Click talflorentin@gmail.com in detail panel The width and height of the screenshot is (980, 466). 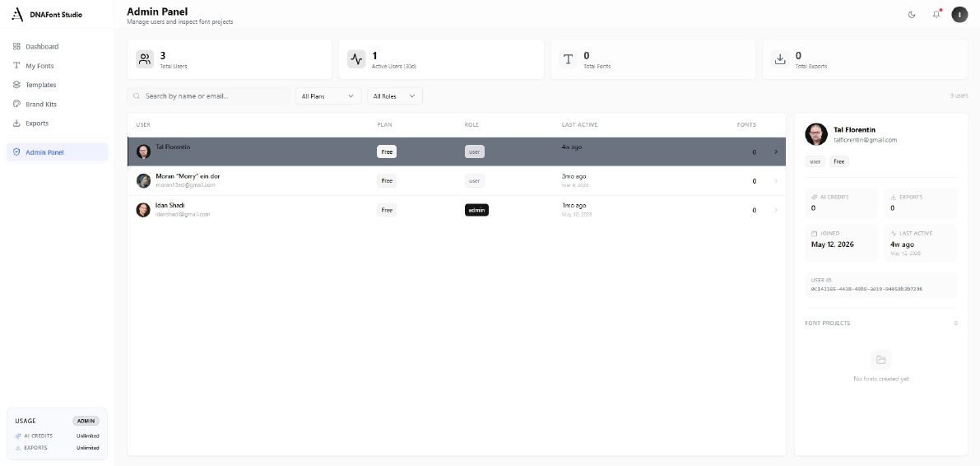(x=866, y=140)
